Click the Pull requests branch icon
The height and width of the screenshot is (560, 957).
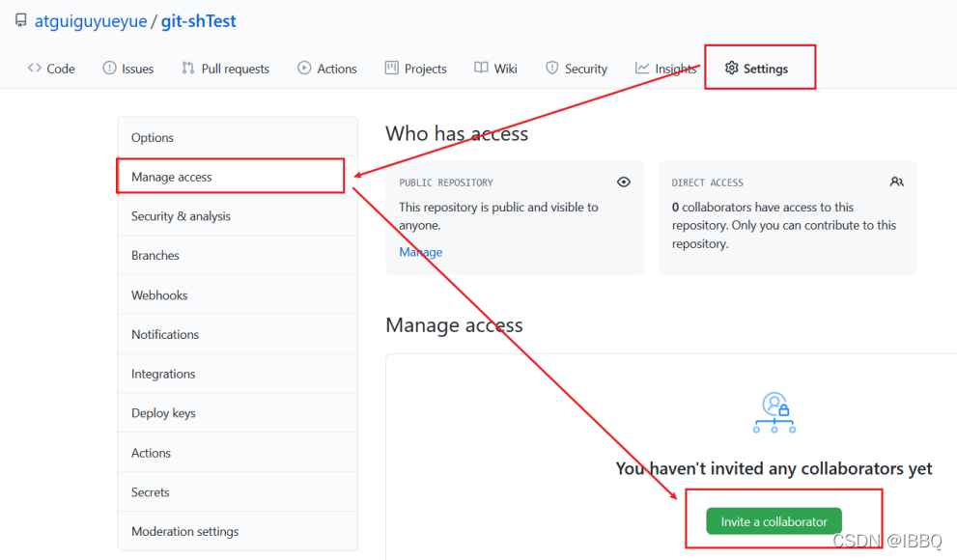(x=188, y=68)
